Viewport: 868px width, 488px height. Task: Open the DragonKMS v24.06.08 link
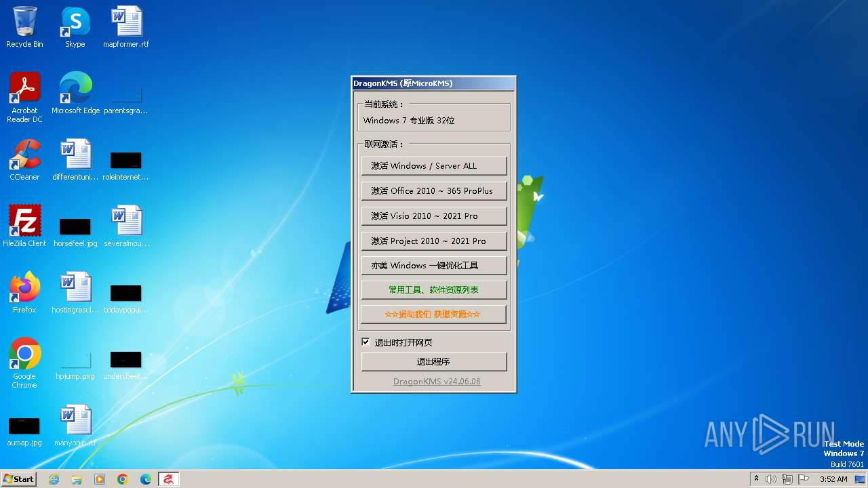tap(437, 382)
